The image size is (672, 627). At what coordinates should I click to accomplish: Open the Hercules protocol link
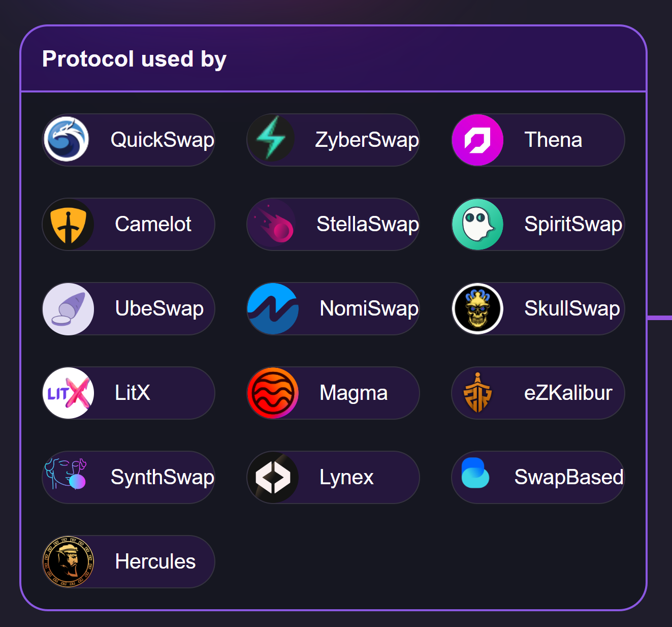click(155, 562)
